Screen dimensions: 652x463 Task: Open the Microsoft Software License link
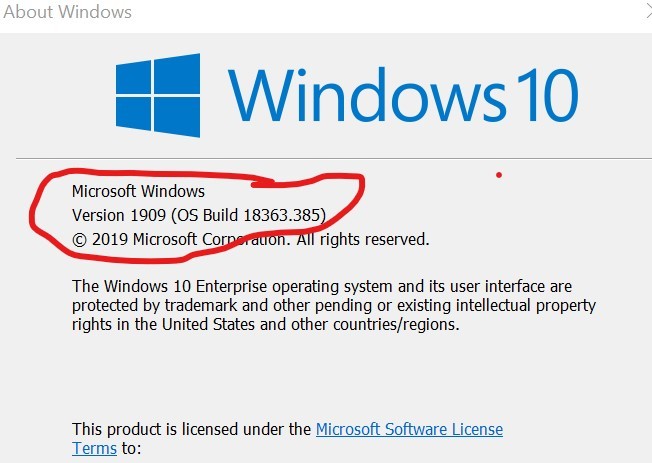[409, 430]
